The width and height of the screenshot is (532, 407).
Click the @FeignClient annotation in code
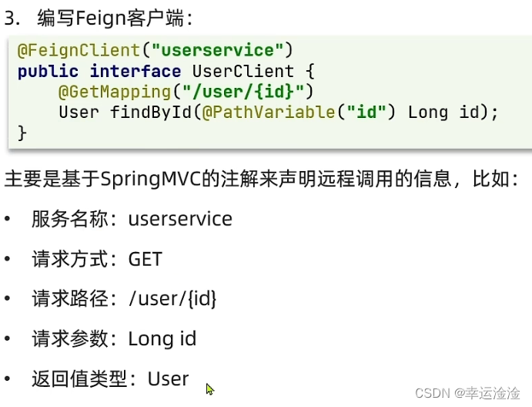(x=79, y=51)
